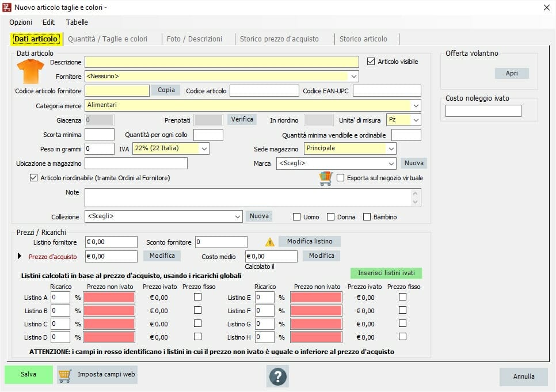
Task: Click Nuova button next to Marca
Action: click(x=414, y=163)
